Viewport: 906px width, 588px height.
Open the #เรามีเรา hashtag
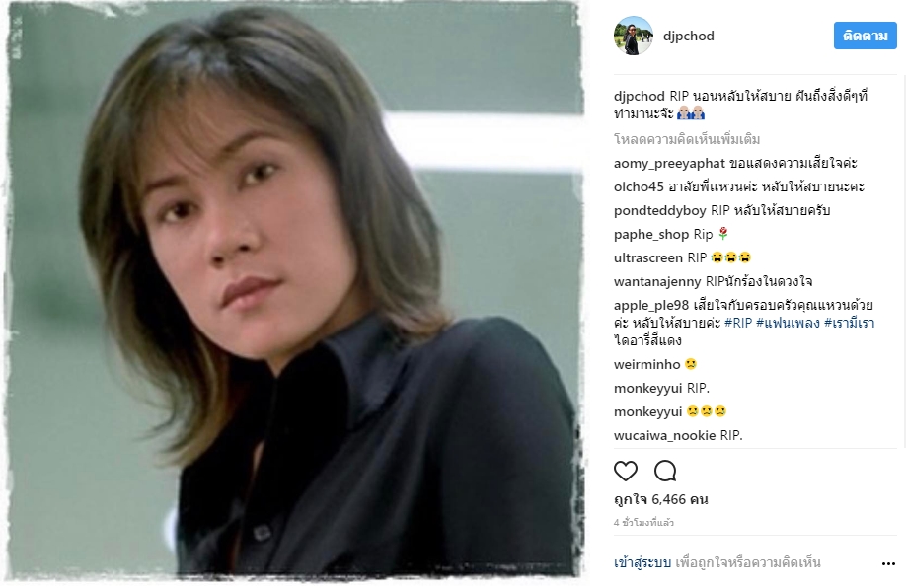point(850,323)
